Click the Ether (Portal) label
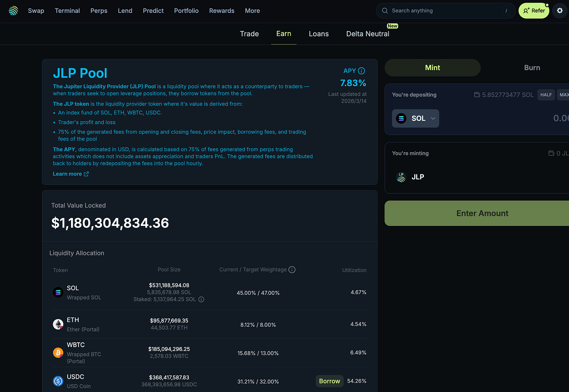Screen dimensions: 569x392 pyautogui.click(x=83, y=329)
